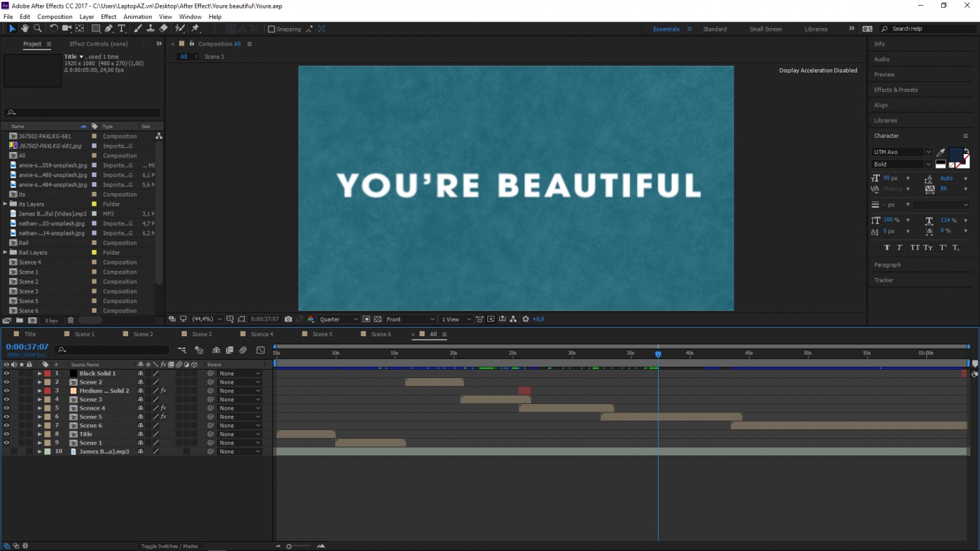
Task: Expand the its Layers folder
Action: [x=5, y=204]
